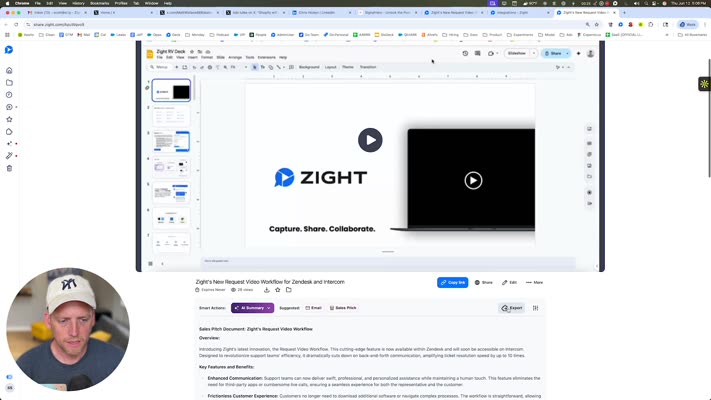Viewport: 711px width, 400px height.
Task: Reload the page in Chrome
Action: point(16,24)
